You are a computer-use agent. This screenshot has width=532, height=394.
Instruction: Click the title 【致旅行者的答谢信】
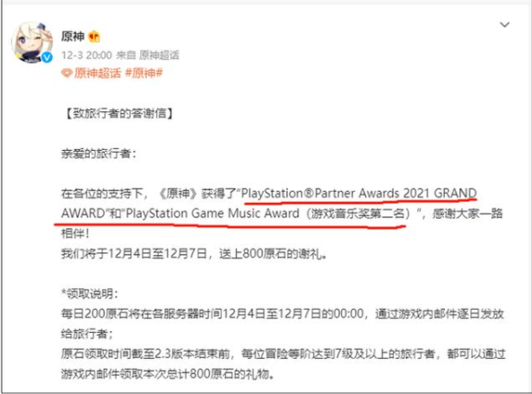click(x=118, y=113)
